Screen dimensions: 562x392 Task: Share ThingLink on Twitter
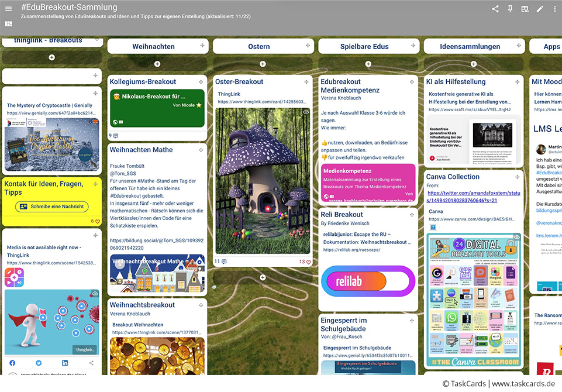pos(39,363)
